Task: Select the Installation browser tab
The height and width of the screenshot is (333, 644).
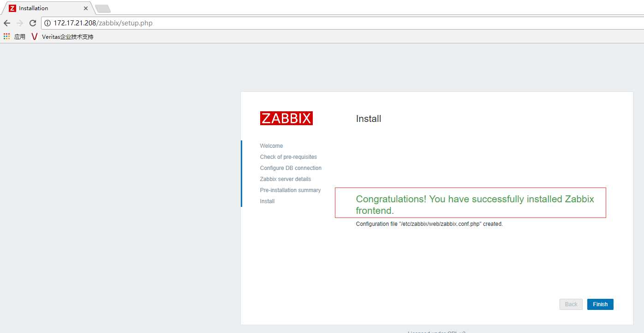Action: tap(48, 8)
